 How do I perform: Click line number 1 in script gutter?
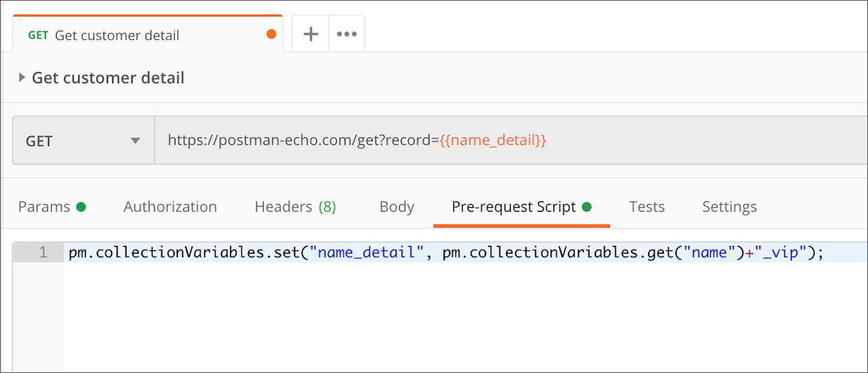click(x=43, y=253)
